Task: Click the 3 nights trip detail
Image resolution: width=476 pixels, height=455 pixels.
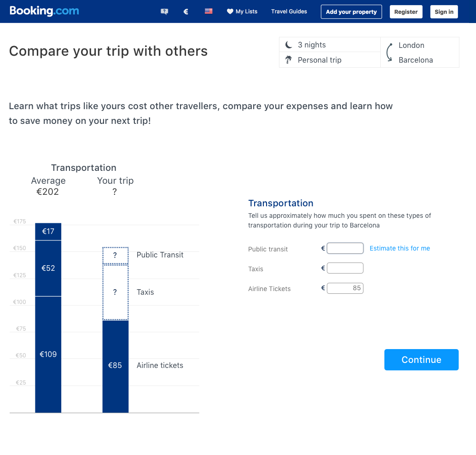Action: [x=312, y=45]
